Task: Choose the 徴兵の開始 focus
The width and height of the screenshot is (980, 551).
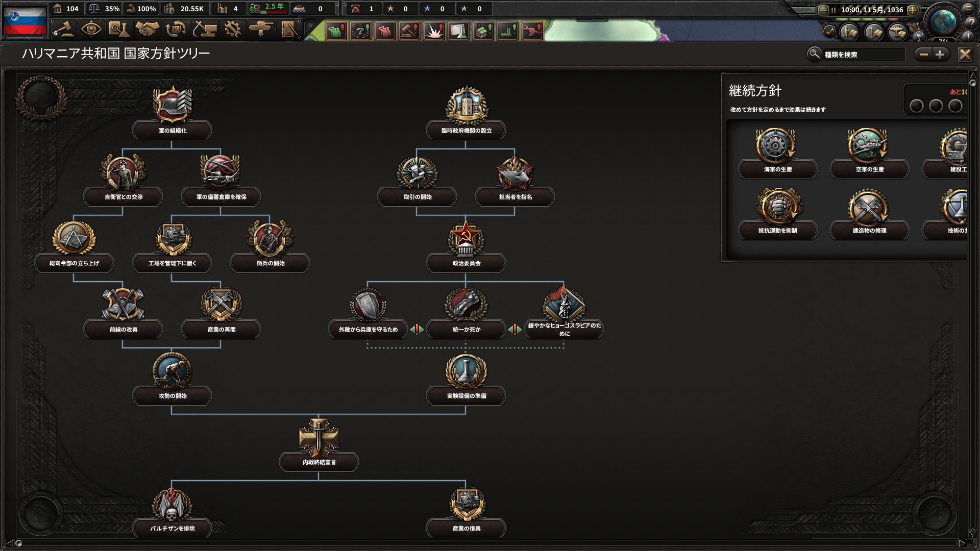Action: tap(270, 246)
